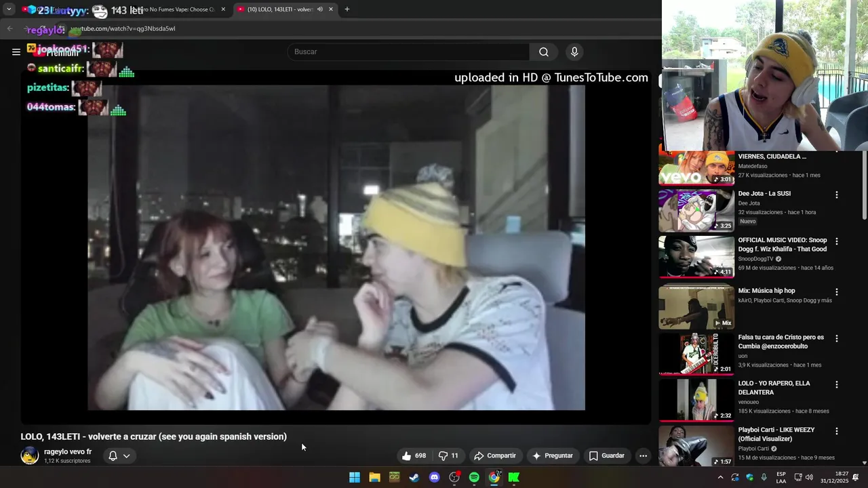This screenshot has height=488, width=868.
Task: Open options menu for LOLO - YO RAPERO
Action: click(x=837, y=384)
